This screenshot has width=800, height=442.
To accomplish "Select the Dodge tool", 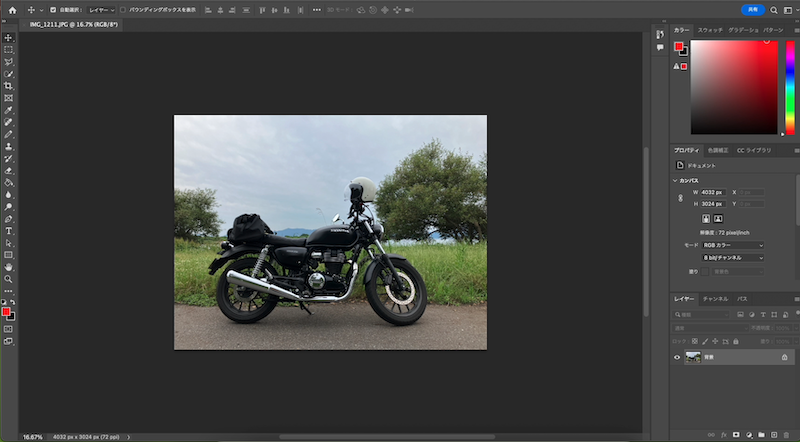I will click(x=8, y=207).
